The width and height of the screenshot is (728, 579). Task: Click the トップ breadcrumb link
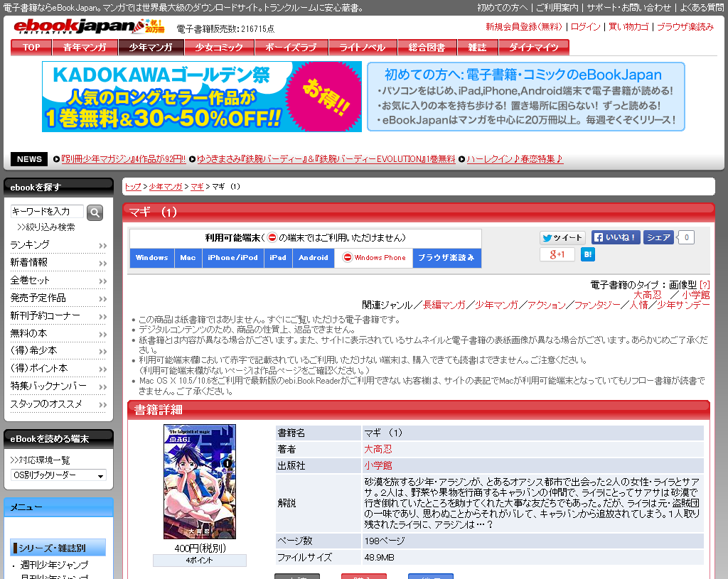[x=133, y=187]
